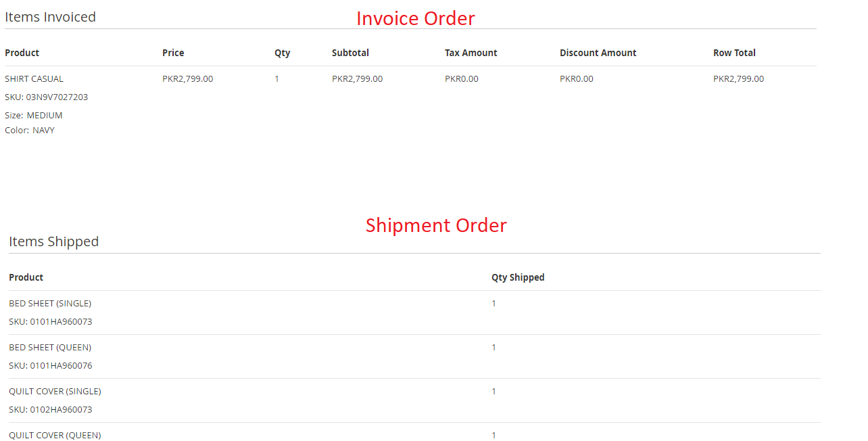The width and height of the screenshot is (868, 441).
Task: Click the QUILT COVER (SINGLE) product name
Action: pos(55,391)
